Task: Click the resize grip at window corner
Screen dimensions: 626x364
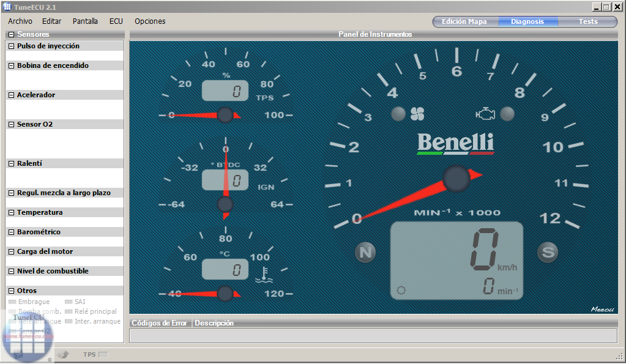Action: [620, 356]
